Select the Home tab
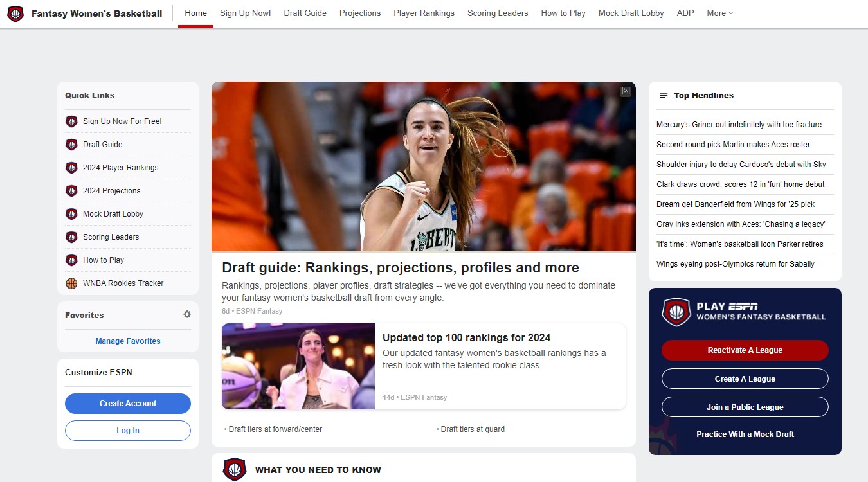 click(x=195, y=13)
